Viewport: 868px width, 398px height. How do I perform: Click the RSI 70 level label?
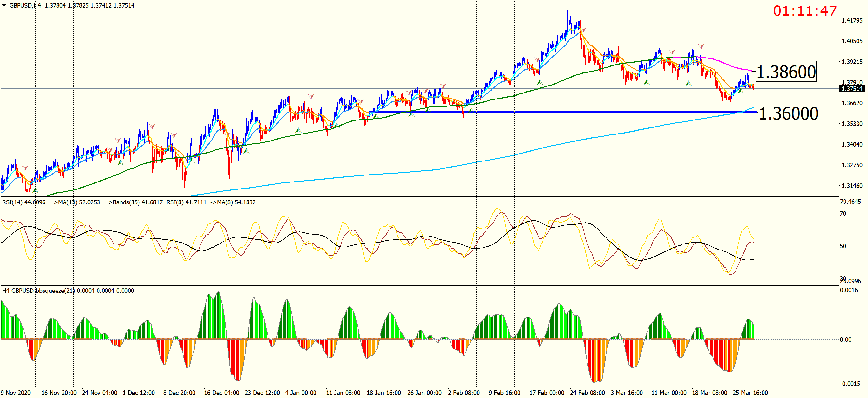click(x=843, y=213)
